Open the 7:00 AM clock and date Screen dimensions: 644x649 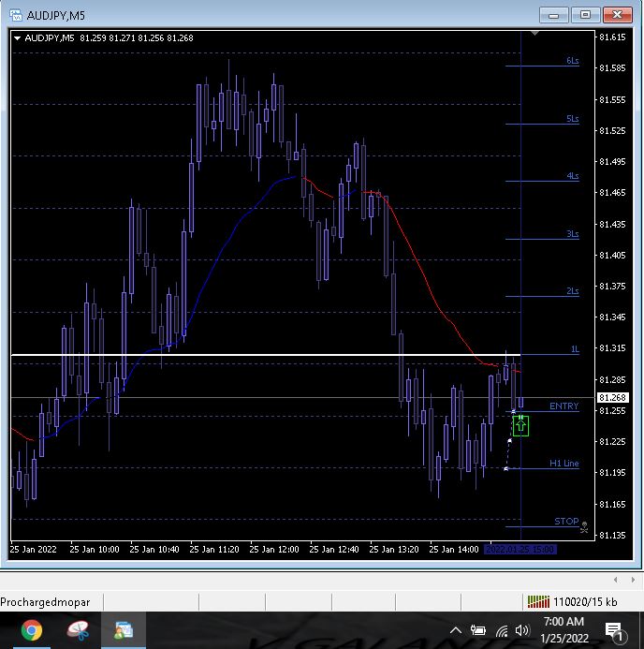(x=564, y=630)
